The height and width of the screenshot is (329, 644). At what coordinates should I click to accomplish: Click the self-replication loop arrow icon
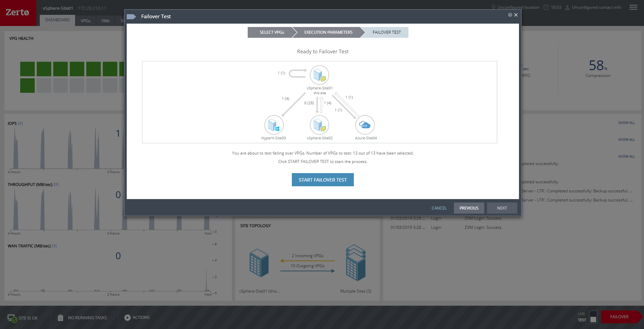[298, 73]
